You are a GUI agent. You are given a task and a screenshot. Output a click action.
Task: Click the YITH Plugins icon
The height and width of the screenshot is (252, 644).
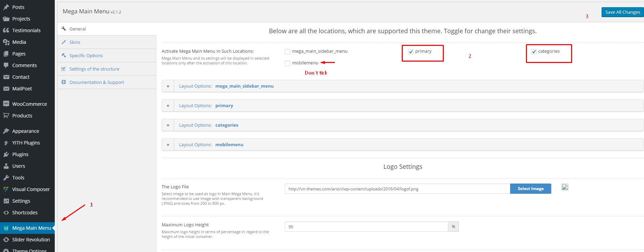coord(6,143)
